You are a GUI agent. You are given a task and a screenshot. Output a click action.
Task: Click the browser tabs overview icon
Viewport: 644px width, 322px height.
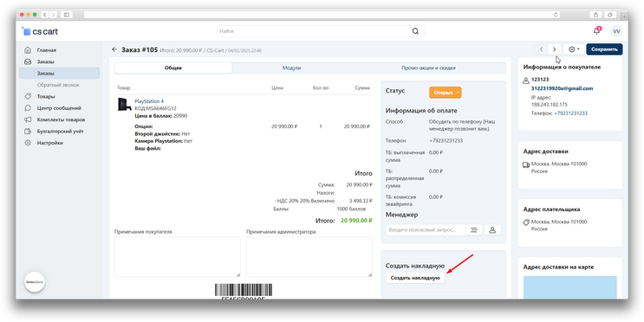point(610,15)
